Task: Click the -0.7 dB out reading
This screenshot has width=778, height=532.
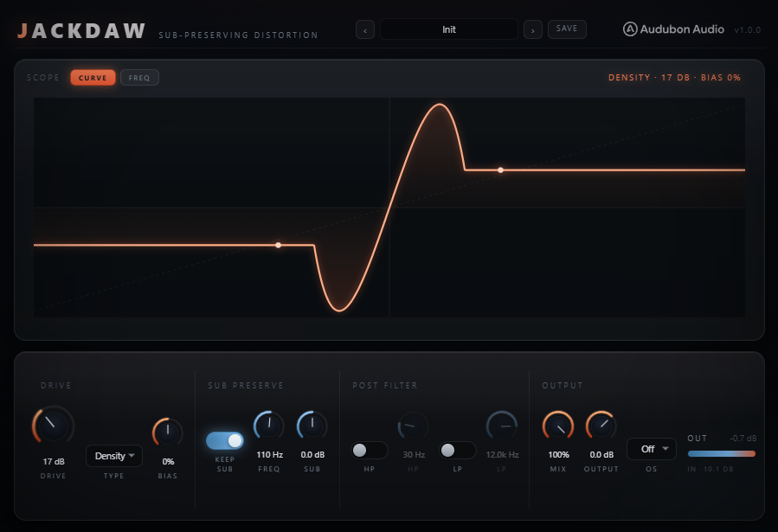Action: 743,439
